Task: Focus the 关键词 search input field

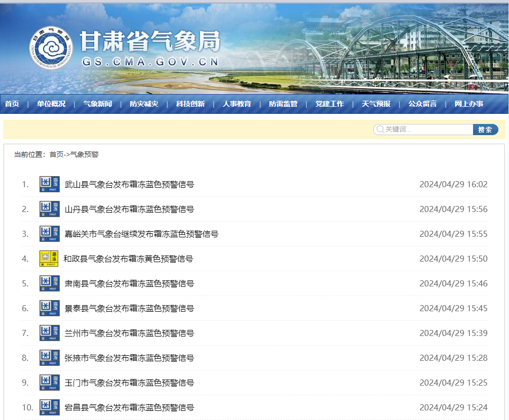Action: point(423,130)
